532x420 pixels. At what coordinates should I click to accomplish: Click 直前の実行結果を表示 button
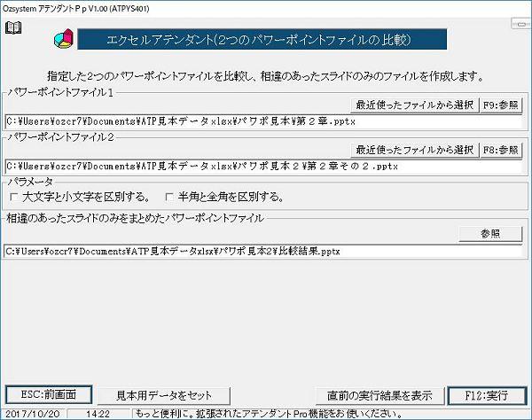(x=379, y=395)
